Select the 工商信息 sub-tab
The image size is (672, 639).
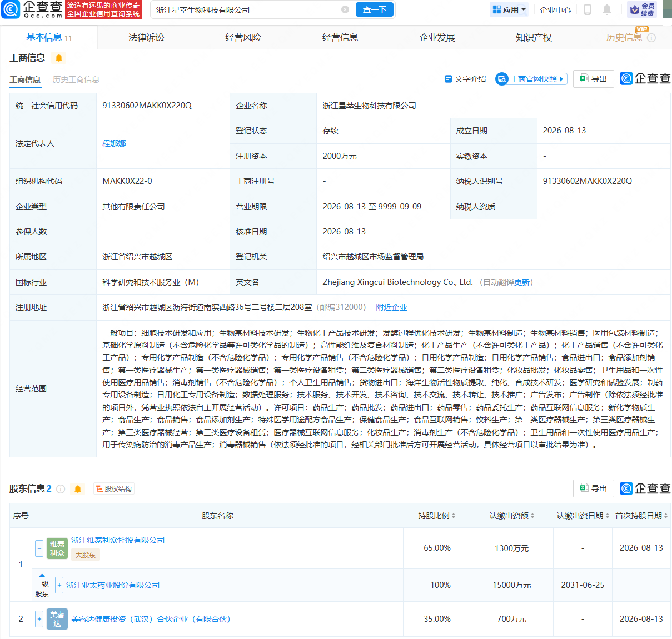pos(25,79)
